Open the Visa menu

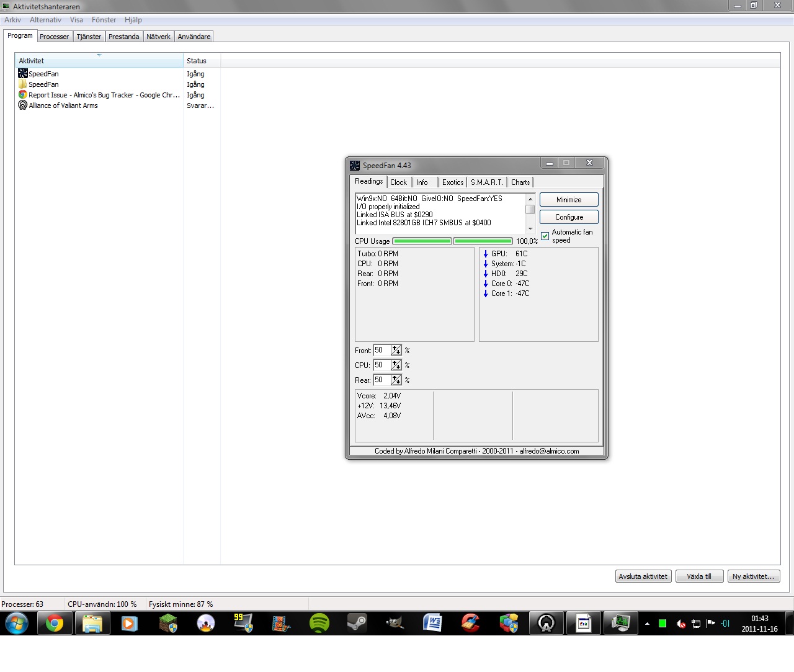pyautogui.click(x=76, y=20)
